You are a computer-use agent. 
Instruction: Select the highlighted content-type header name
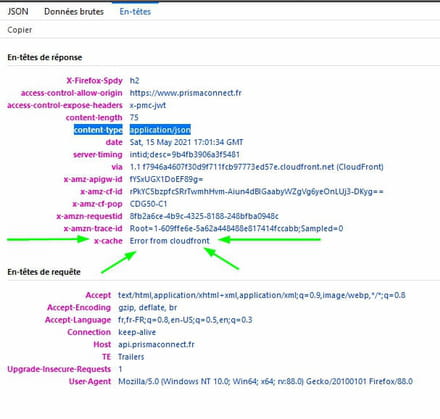(x=98, y=130)
